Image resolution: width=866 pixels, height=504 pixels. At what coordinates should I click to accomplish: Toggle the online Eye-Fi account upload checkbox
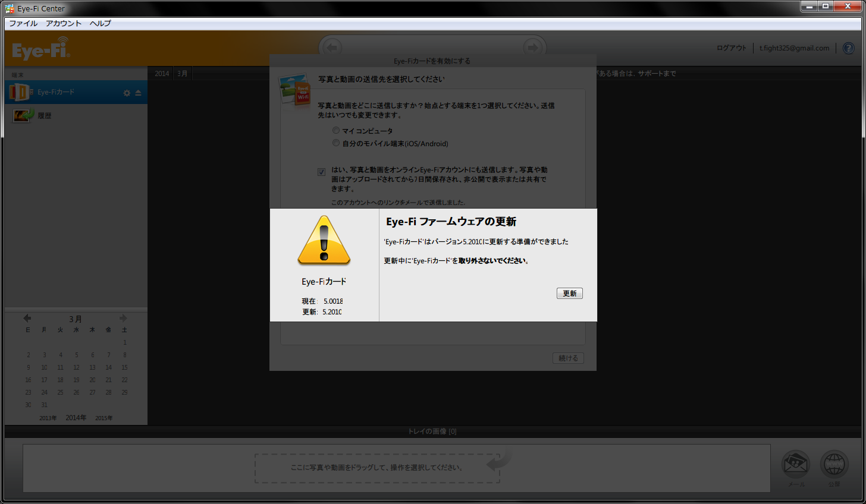(321, 172)
